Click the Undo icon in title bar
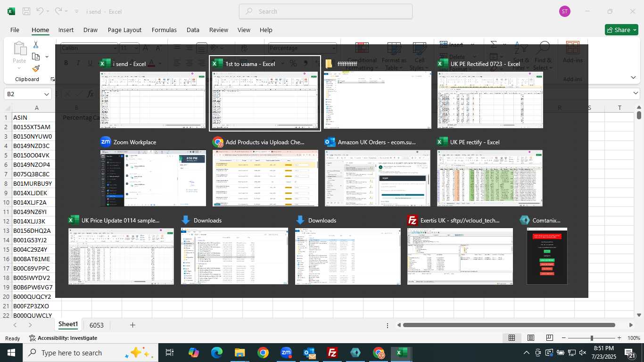Image resolution: width=644 pixels, height=362 pixels. 40,11
